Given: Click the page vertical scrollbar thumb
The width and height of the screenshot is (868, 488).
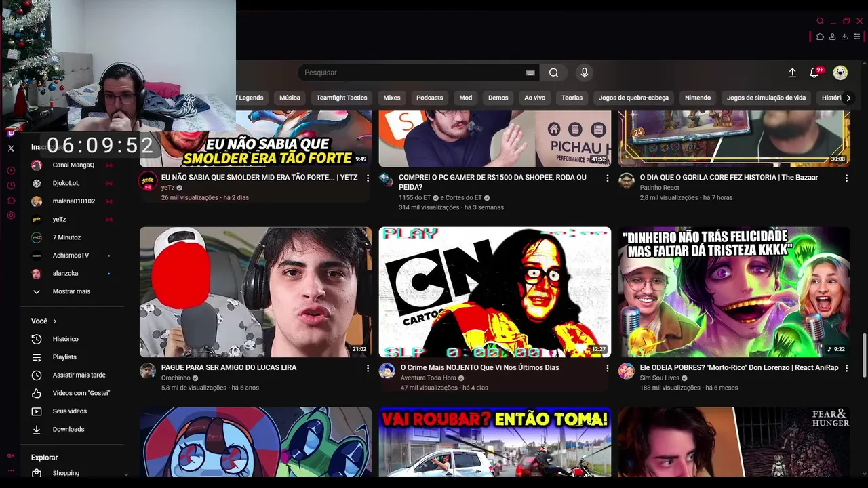Looking at the screenshot, I should coord(864,356).
